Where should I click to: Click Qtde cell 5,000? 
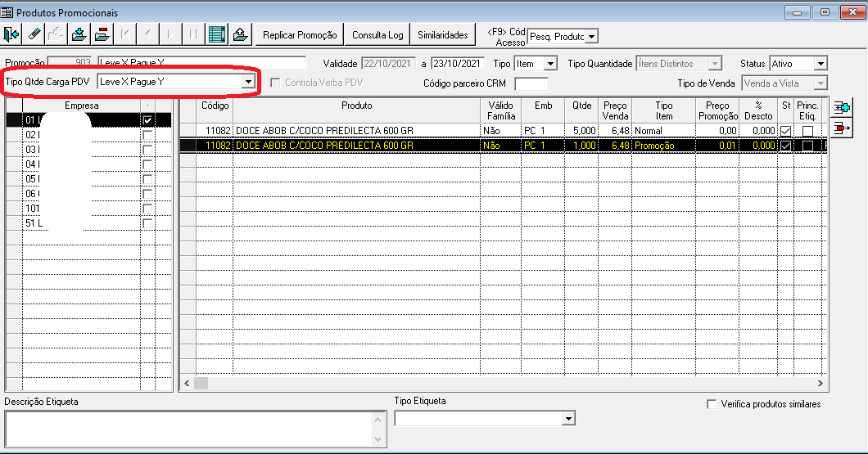(581, 131)
